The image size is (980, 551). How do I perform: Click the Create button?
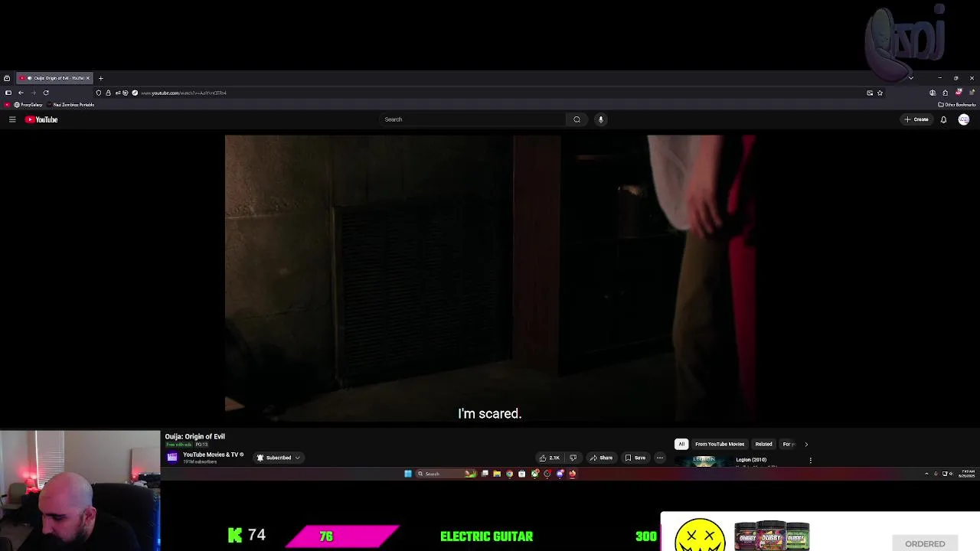coord(916,119)
